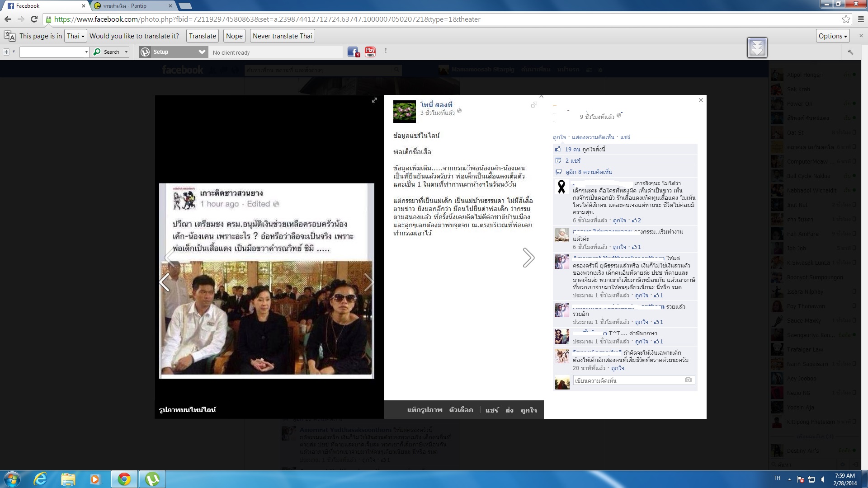Reload the page with refresh icon
The height and width of the screenshot is (488, 868).
pos(34,19)
